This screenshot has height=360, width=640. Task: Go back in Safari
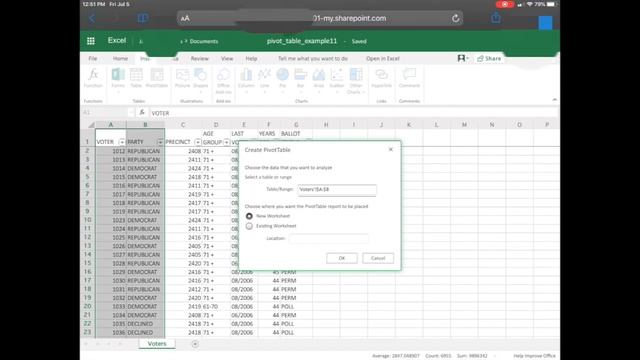pos(92,18)
